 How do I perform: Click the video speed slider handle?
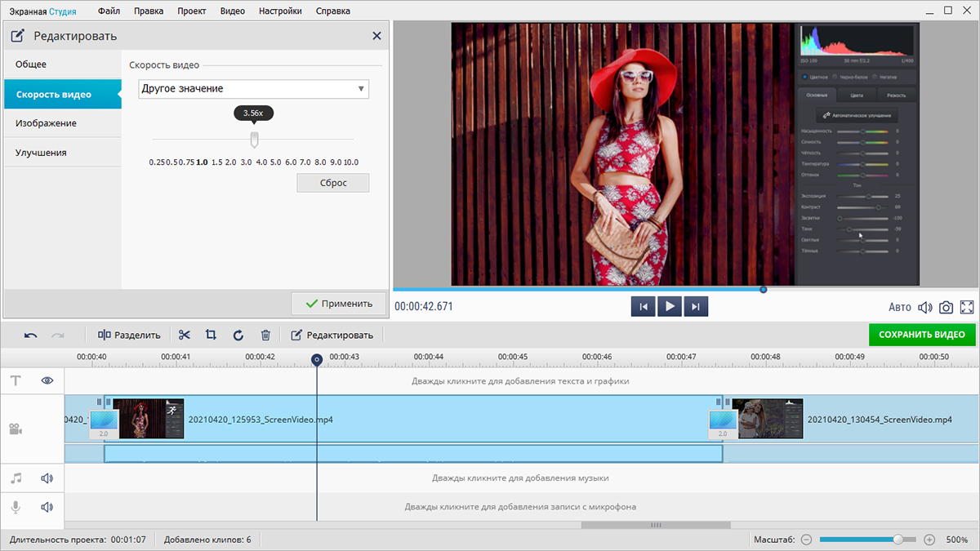(254, 138)
